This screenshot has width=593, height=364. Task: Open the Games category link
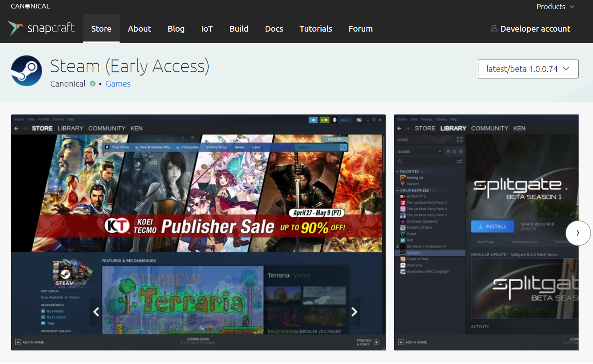[118, 84]
